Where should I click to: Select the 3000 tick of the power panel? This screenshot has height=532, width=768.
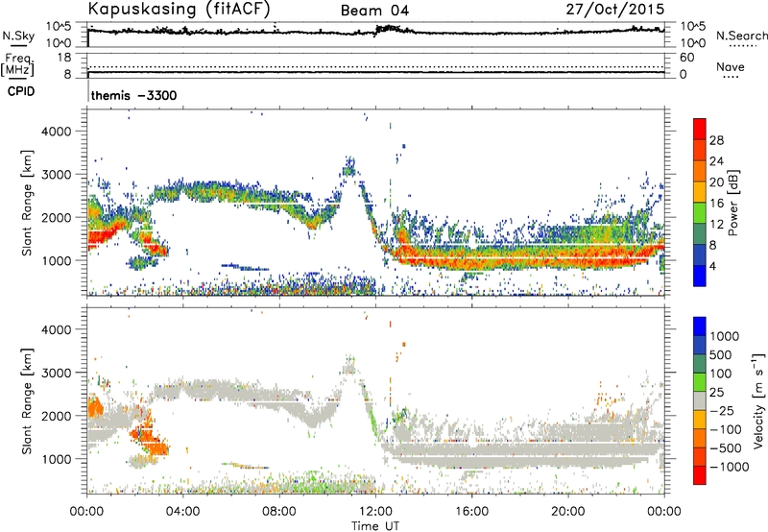point(56,175)
